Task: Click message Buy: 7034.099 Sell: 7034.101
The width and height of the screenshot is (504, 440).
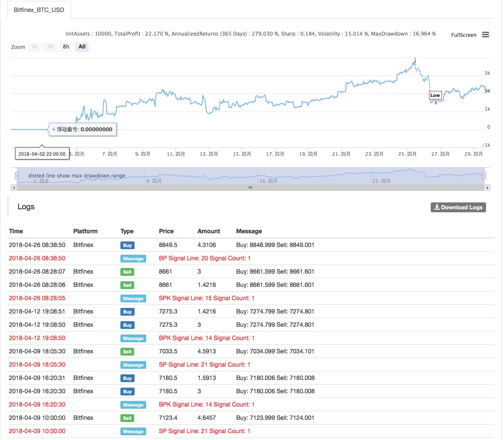Action: (275, 351)
